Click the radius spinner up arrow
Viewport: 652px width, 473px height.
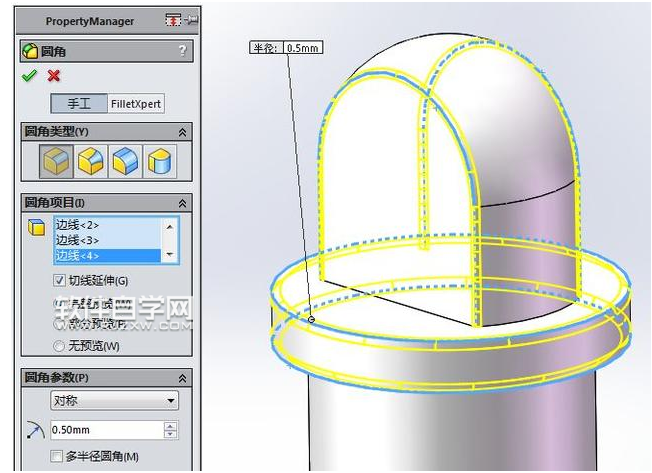pyautogui.click(x=170, y=426)
